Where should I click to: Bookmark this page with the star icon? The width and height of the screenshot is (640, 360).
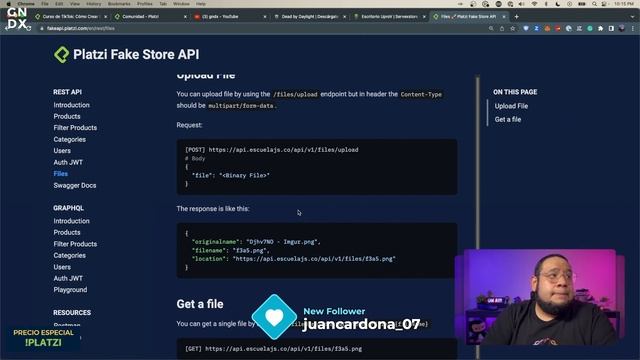point(513,29)
